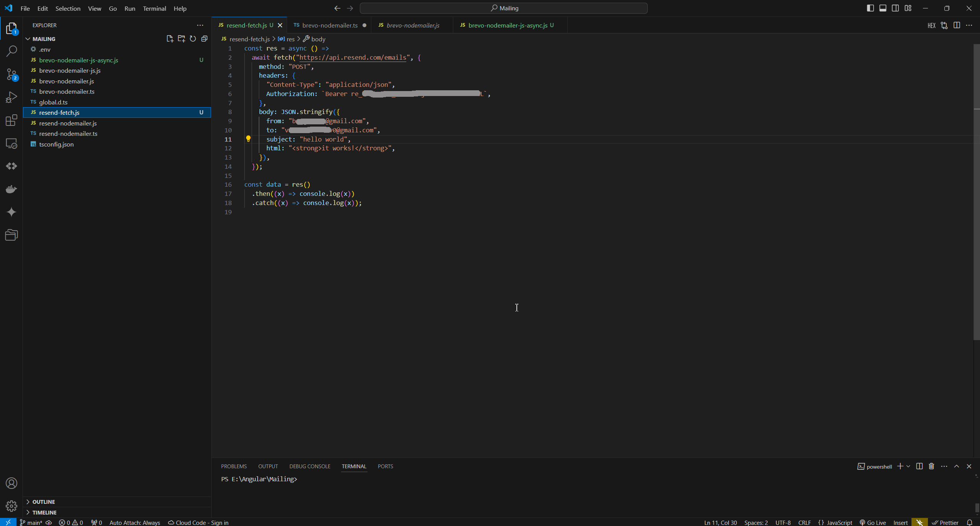Toggle the bottom panel layout button

pyautogui.click(x=883, y=8)
